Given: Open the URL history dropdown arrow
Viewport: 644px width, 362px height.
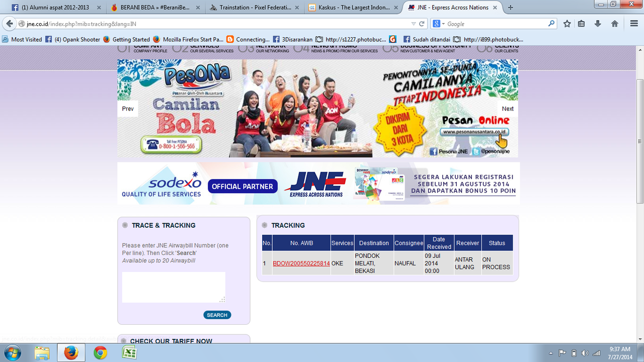Looking at the screenshot, I should [x=414, y=24].
